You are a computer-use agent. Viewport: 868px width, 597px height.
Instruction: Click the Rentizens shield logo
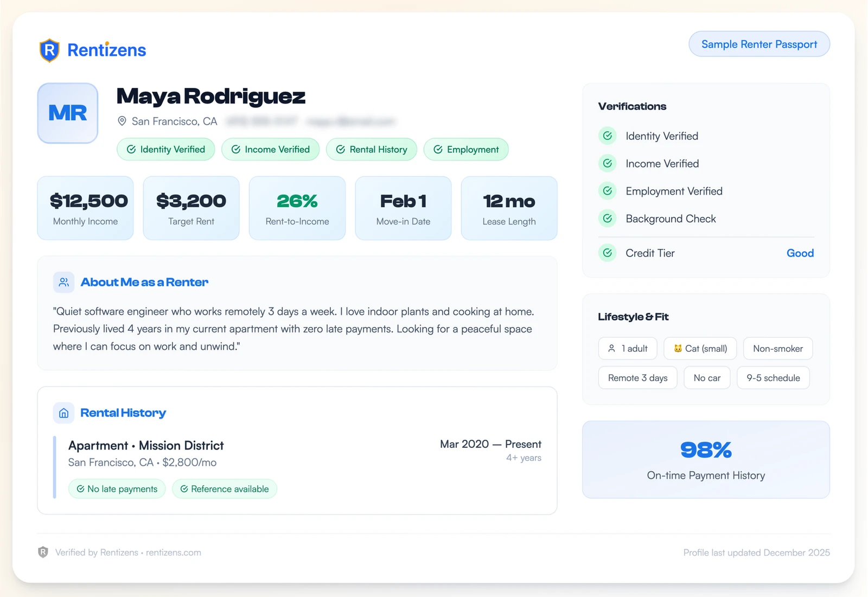tap(50, 50)
